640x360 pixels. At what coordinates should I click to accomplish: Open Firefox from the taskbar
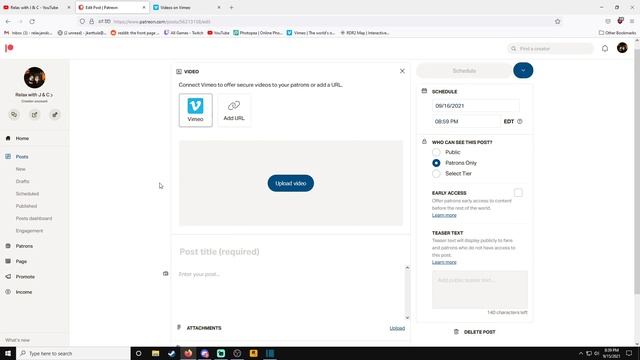[188, 353]
